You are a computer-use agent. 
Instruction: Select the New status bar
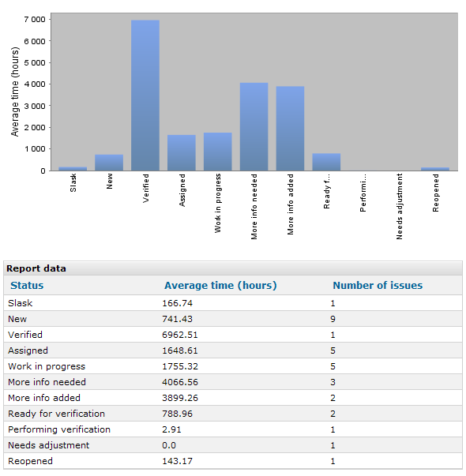(x=109, y=163)
